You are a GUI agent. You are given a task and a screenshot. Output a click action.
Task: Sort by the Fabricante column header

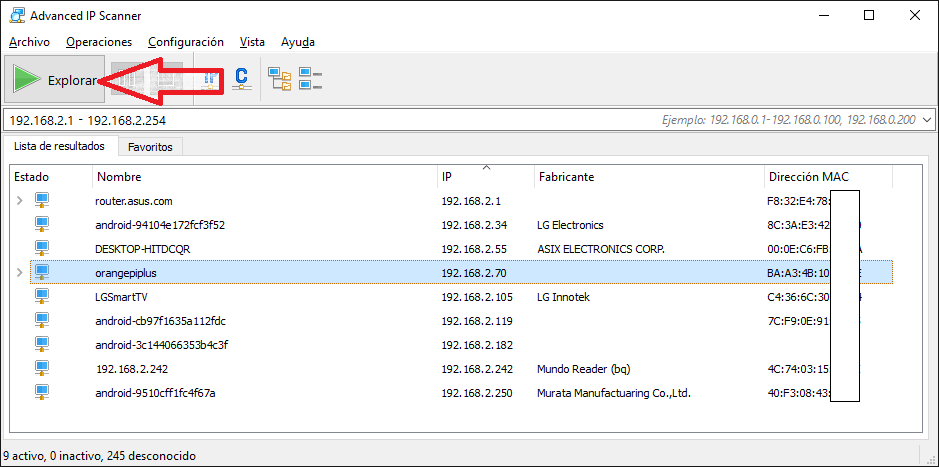point(566,177)
